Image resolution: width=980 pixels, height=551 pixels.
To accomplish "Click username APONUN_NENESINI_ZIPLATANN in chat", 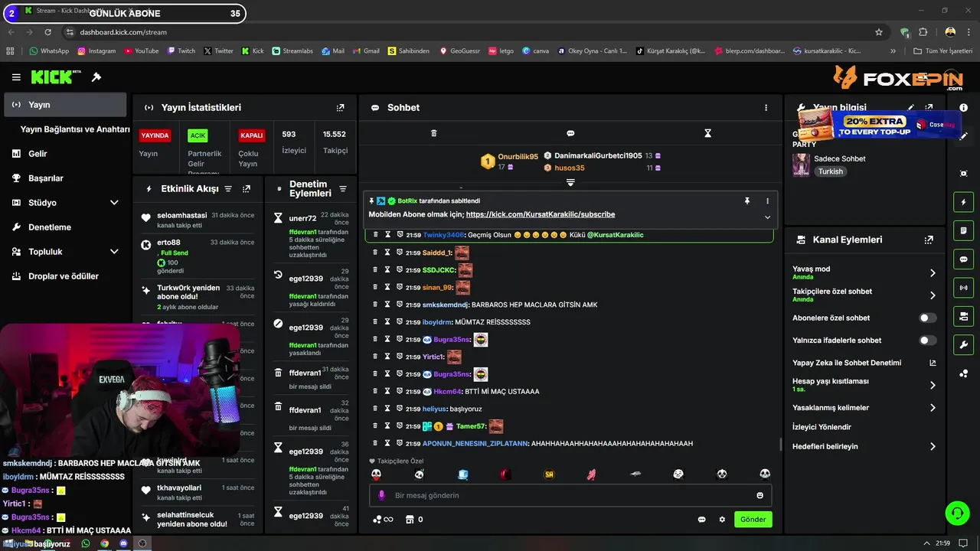I will (475, 444).
